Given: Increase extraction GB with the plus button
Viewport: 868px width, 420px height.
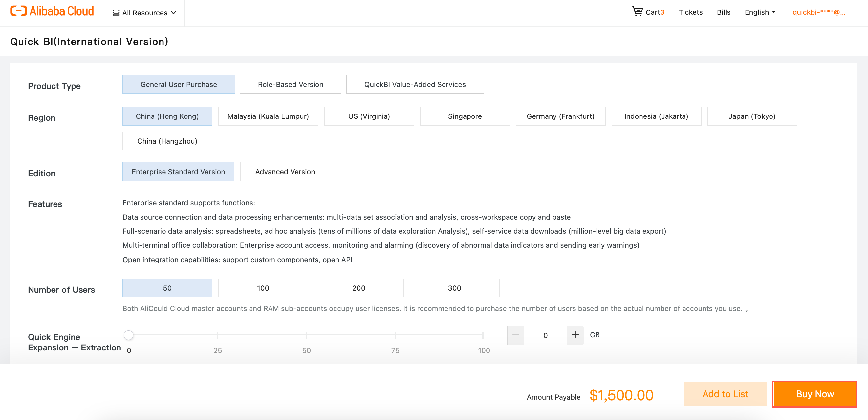Looking at the screenshot, I should pyautogui.click(x=575, y=335).
